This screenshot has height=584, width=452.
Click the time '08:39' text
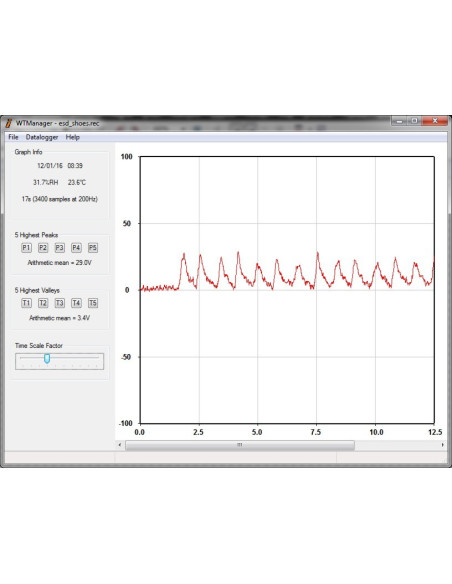pos(75,166)
